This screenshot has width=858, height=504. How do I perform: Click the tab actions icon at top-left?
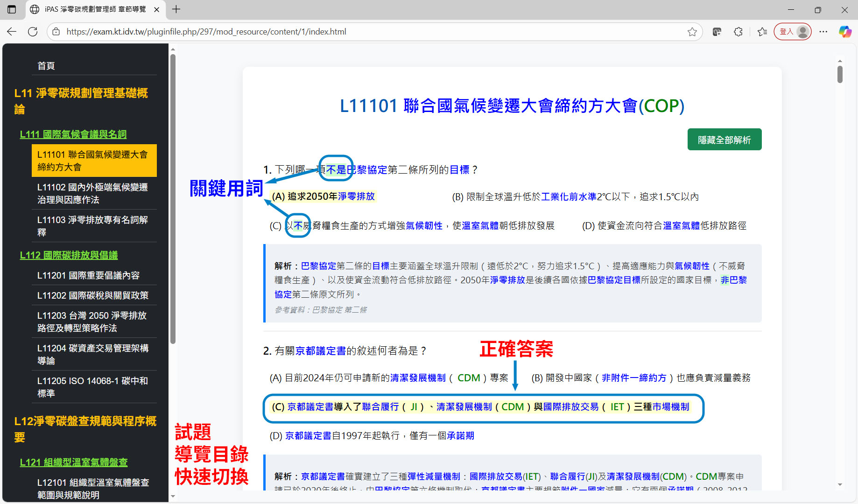click(x=12, y=9)
